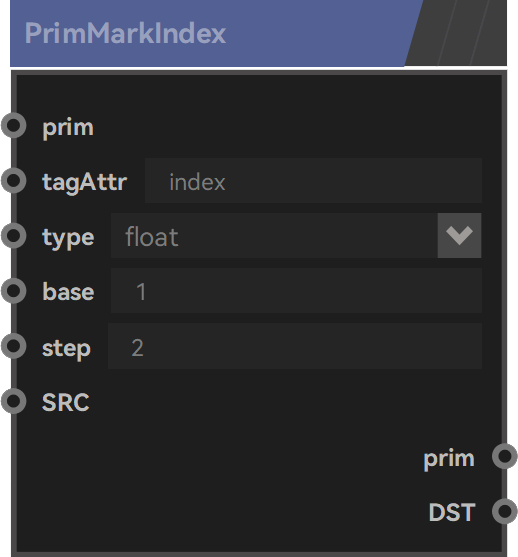
Task: Click the base value field
Action: (296, 291)
